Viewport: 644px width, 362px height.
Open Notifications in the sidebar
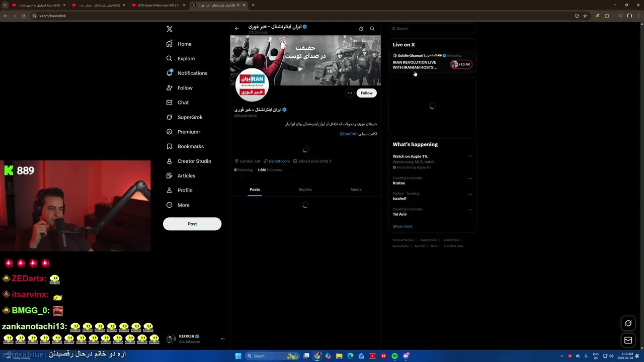tap(187, 73)
